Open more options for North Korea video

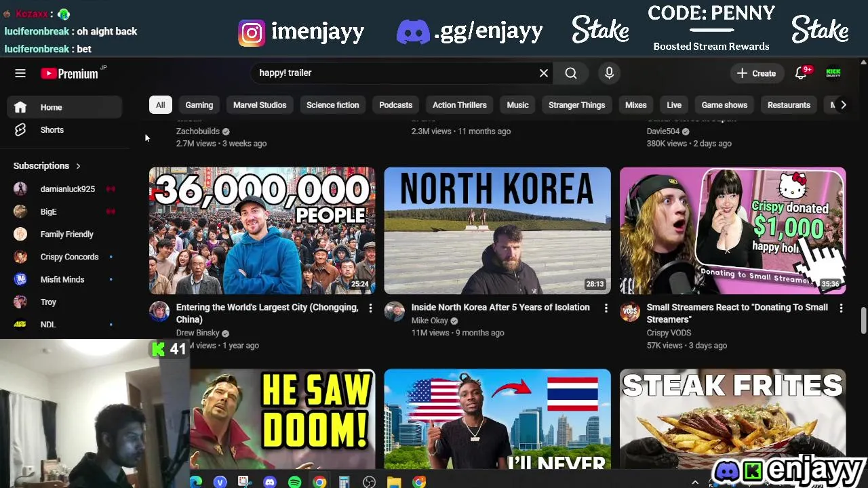(x=606, y=308)
